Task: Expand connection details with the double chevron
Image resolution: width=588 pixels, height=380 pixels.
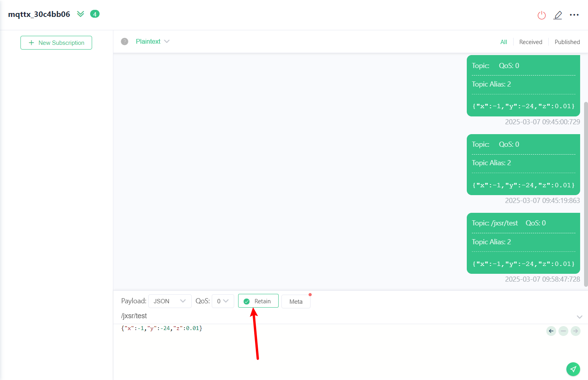Action: click(81, 14)
